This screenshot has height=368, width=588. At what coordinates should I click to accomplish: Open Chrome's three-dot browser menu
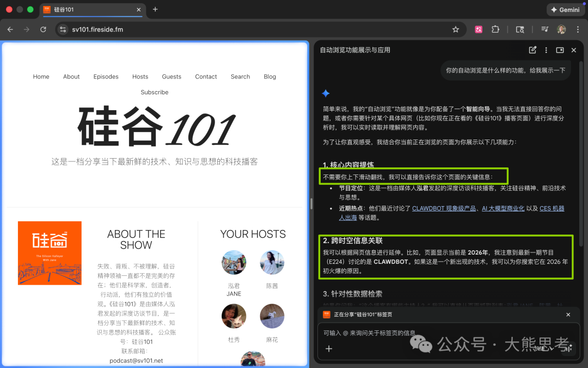[578, 29]
